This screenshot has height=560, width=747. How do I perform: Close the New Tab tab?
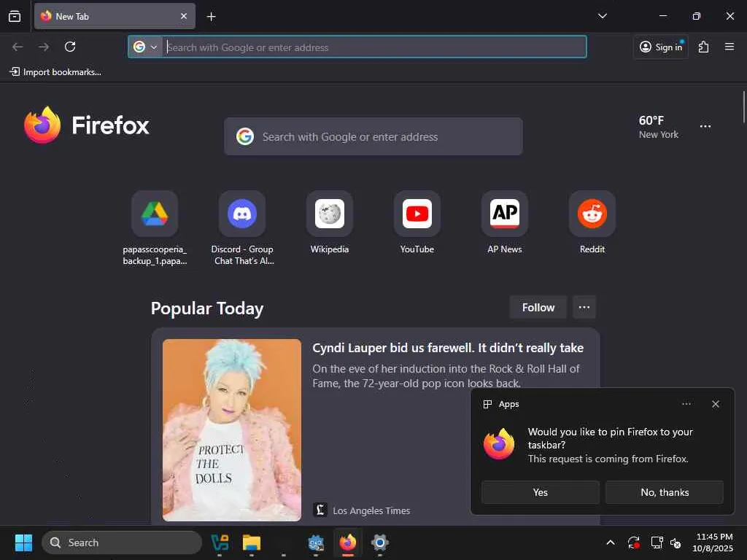tap(184, 16)
